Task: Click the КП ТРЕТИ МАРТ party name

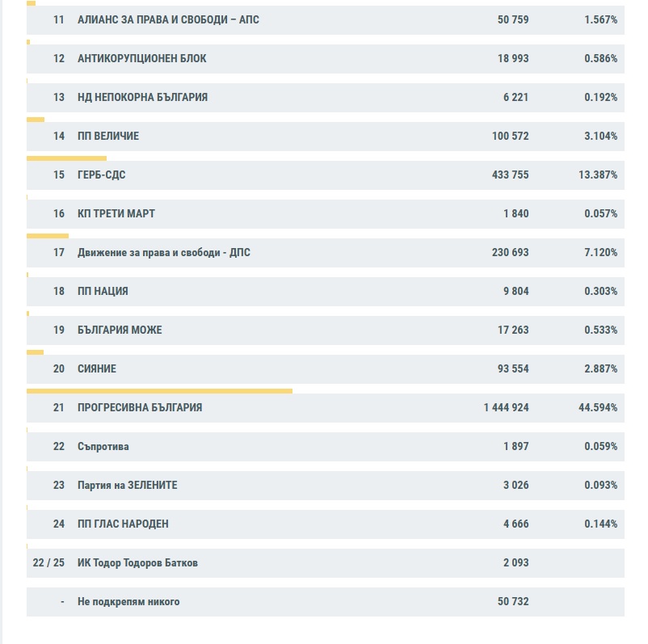Action: (x=116, y=214)
